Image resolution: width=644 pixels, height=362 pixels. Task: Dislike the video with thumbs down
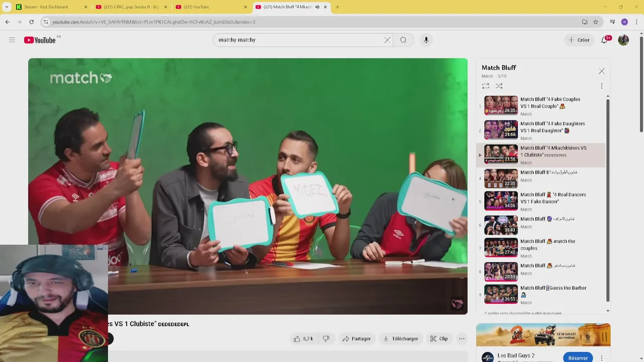click(x=326, y=339)
